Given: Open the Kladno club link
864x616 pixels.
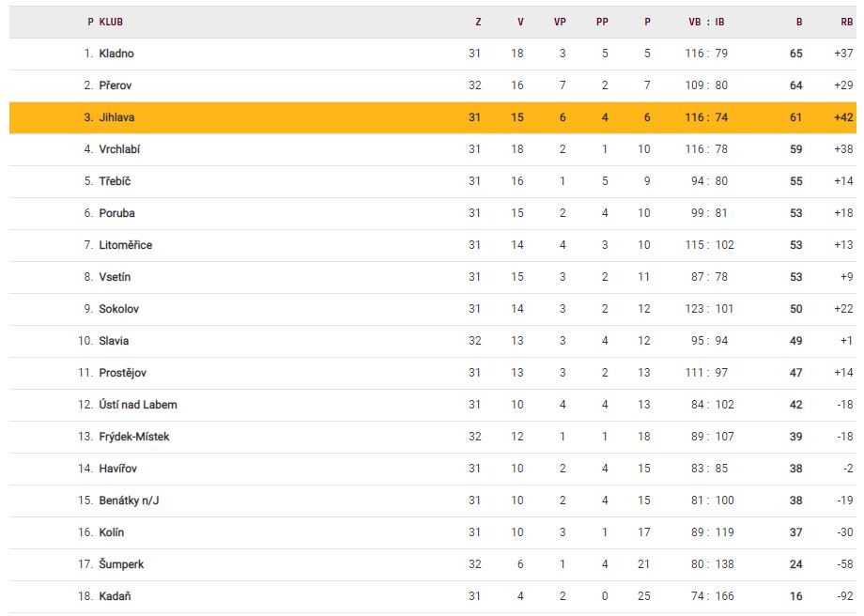Looking at the screenshot, I should [116, 54].
